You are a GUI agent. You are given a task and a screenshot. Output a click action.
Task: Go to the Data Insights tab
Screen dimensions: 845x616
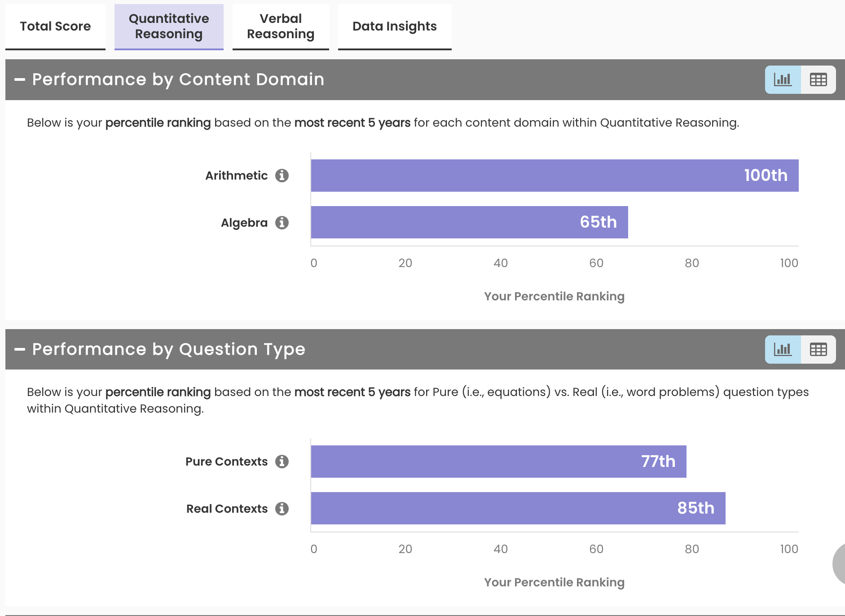pos(395,26)
